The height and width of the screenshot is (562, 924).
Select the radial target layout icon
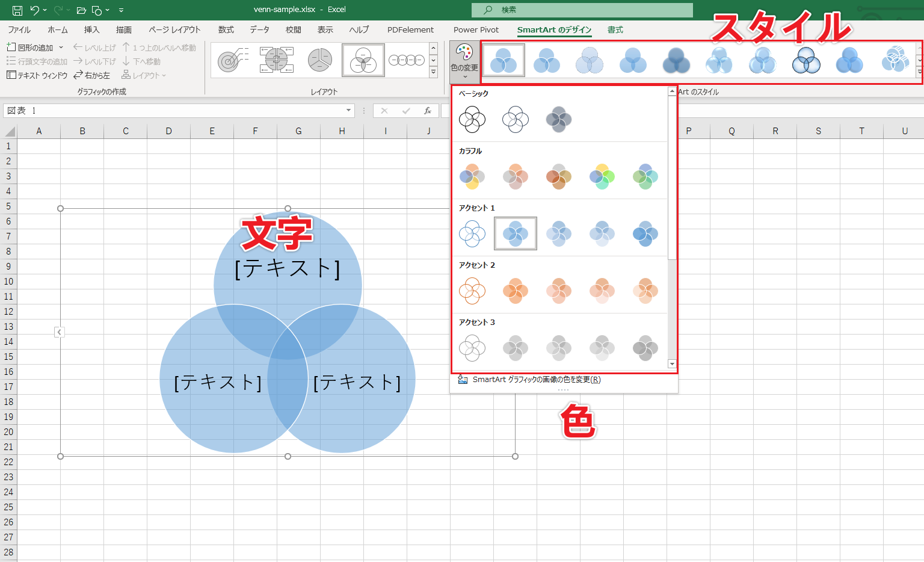coord(232,60)
